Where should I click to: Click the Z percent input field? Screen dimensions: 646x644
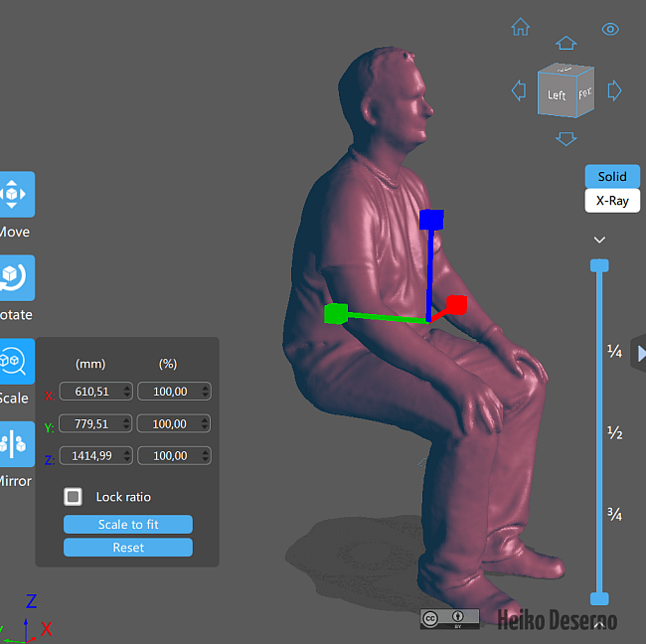(x=167, y=456)
